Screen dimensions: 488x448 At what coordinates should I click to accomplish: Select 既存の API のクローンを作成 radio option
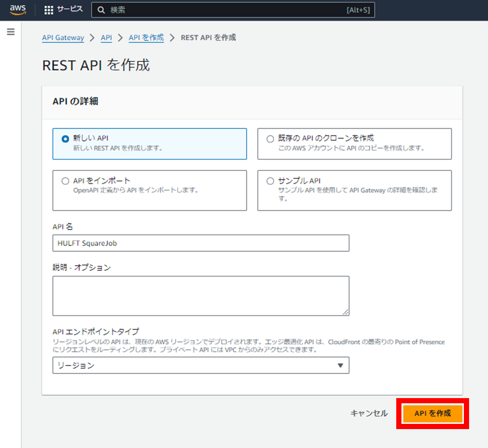(270, 139)
